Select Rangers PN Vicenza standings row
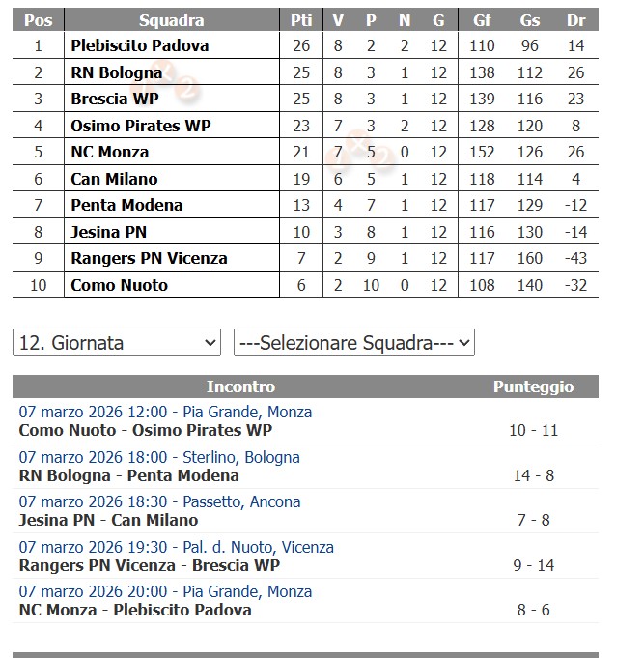This screenshot has height=658, width=644. tap(149, 258)
